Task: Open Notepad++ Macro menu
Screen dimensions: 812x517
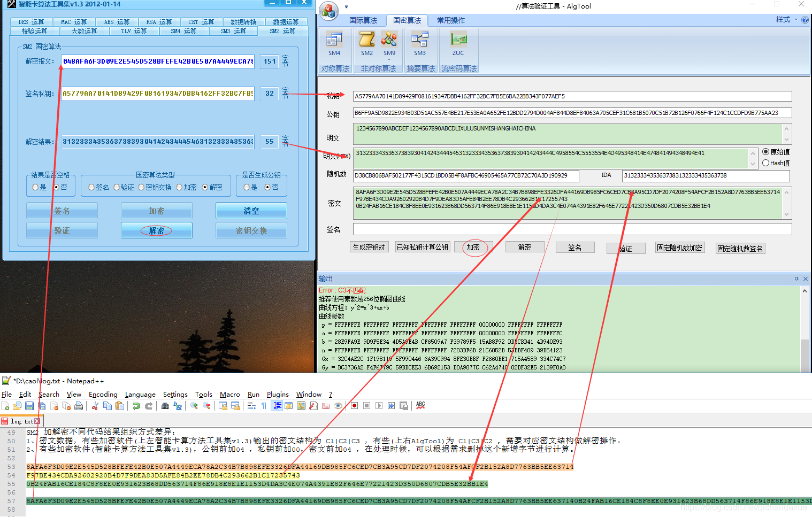Action: (x=230, y=395)
